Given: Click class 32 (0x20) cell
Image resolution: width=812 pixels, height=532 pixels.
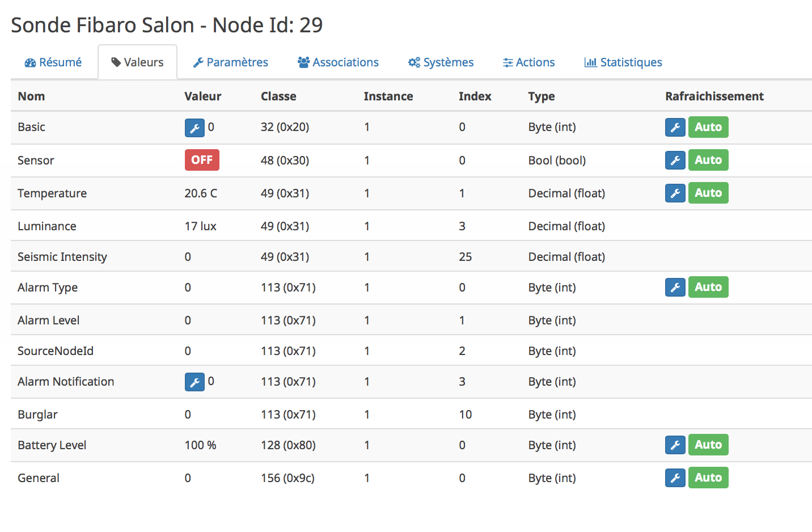Looking at the screenshot, I should [x=285, y=127].
